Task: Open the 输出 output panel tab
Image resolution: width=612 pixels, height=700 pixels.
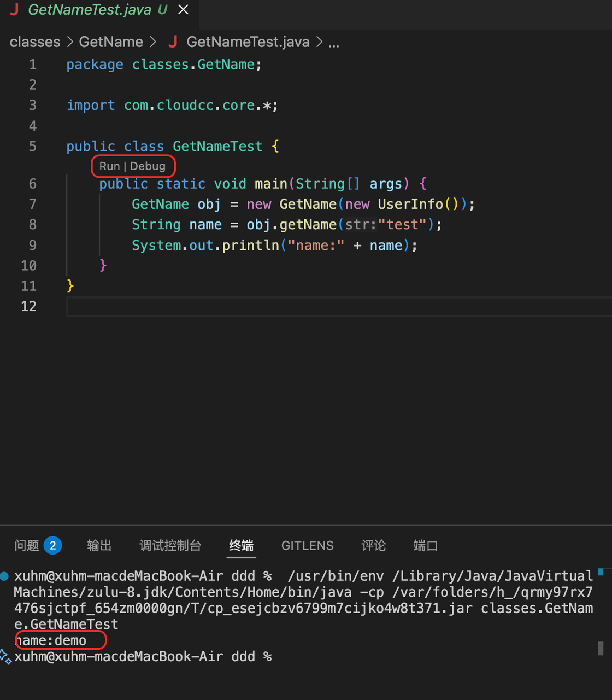Action: [99, 545]
